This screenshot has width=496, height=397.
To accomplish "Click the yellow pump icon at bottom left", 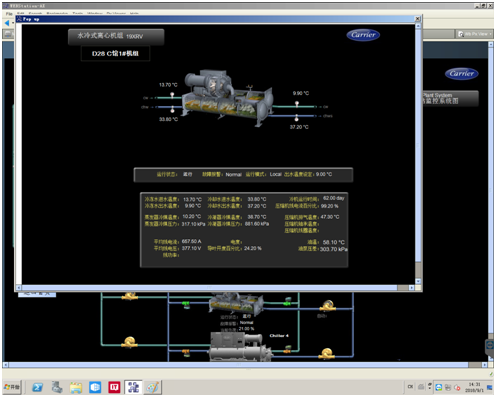I will (129, 342).
